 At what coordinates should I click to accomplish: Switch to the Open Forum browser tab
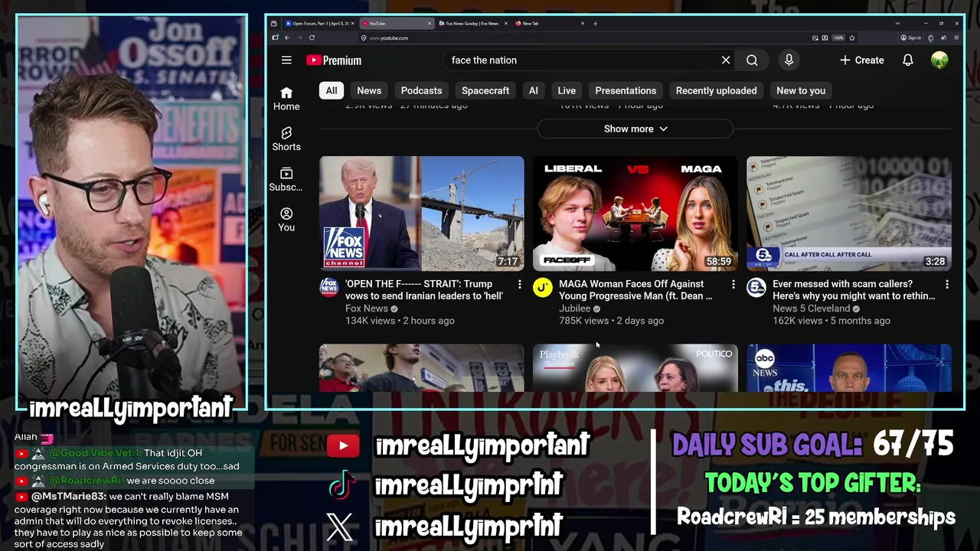coord(318,24)
